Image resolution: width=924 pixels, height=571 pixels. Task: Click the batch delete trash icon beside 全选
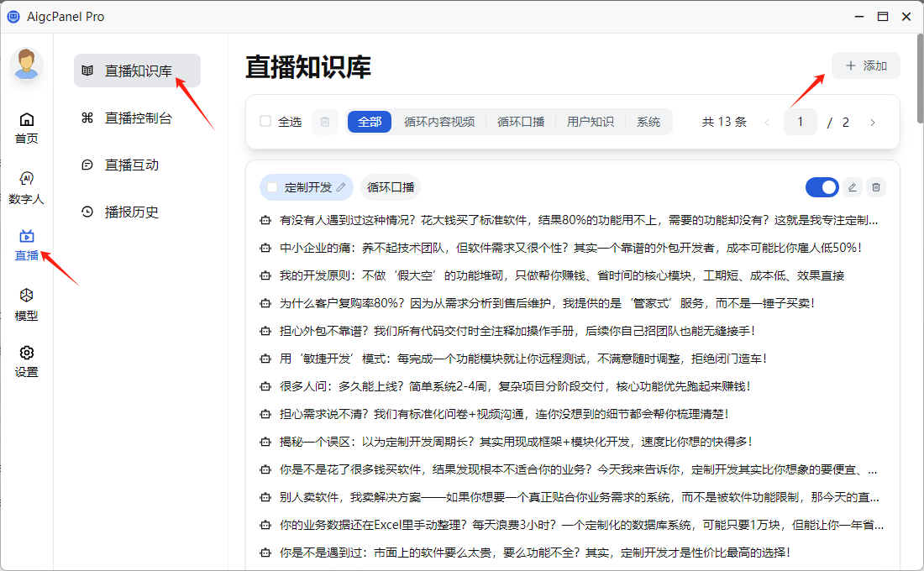[x=325, y=122]
